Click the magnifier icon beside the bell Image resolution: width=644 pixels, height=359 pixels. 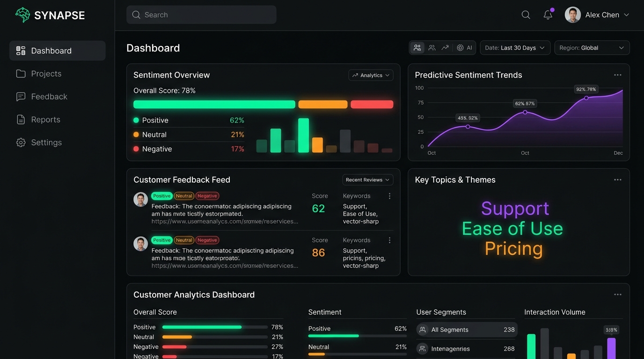(x=526, y=15)
